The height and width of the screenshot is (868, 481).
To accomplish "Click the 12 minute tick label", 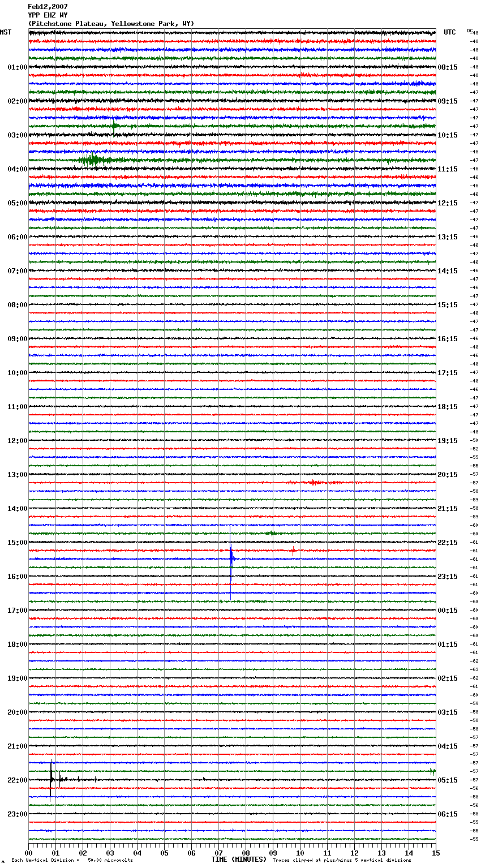I will pos(354,853).
